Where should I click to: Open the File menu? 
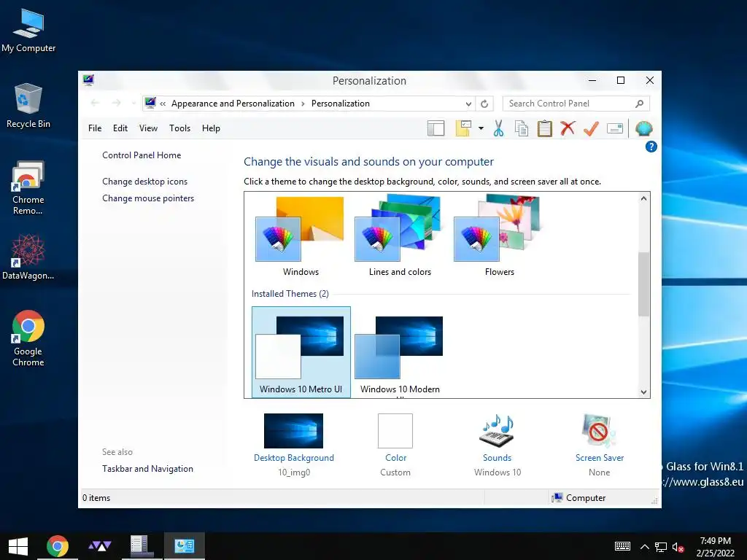tap(95, 128)
